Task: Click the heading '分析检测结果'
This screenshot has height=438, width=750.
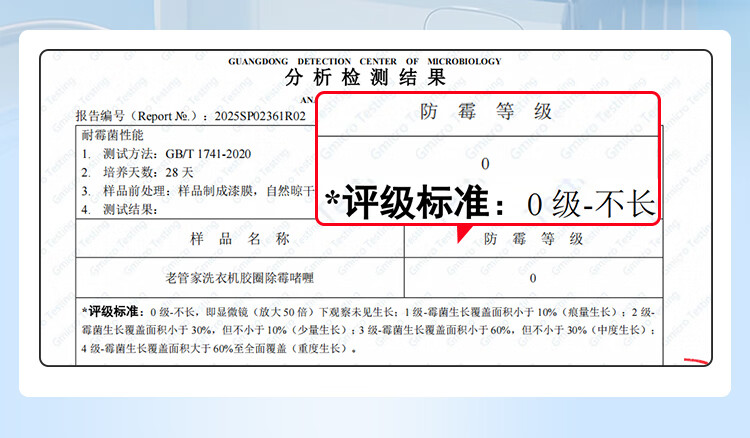Action: coord(365,77)
